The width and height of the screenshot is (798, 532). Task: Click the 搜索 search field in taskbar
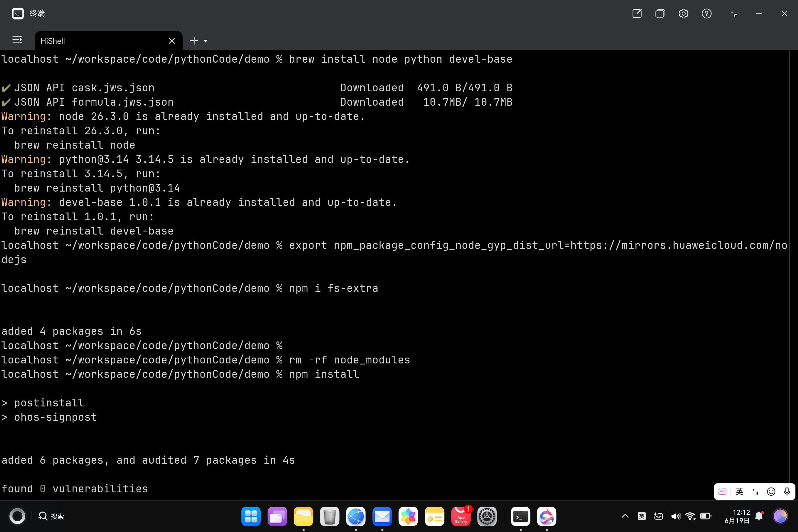(52, 516)
